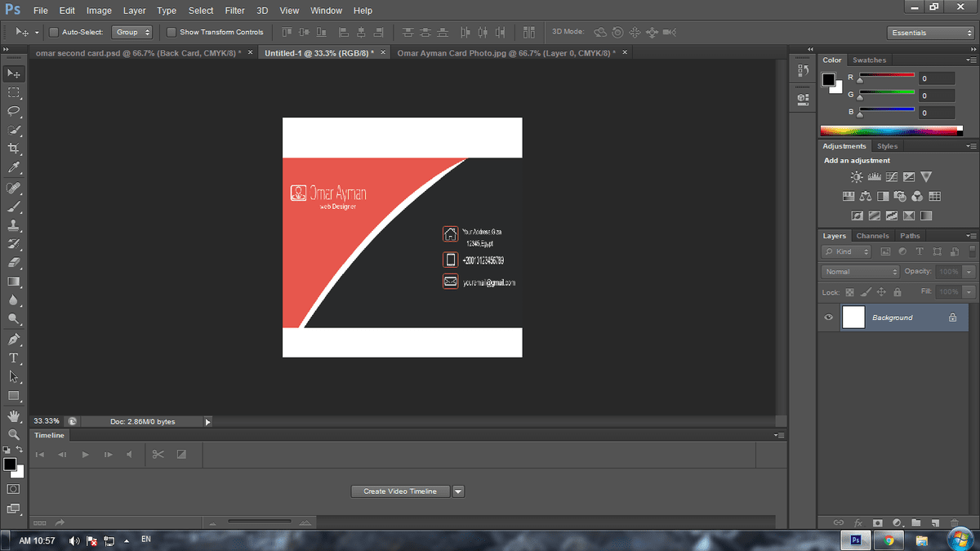Image resolution: width=980 pixels, height=551 pixels.
Task: Split clip with the scissors icon
Action: 158,455
